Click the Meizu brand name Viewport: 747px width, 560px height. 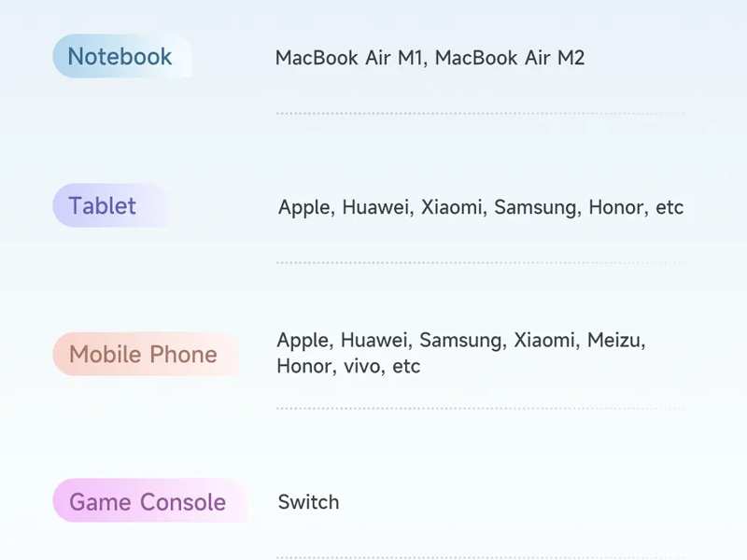click(x=613, y=340)
